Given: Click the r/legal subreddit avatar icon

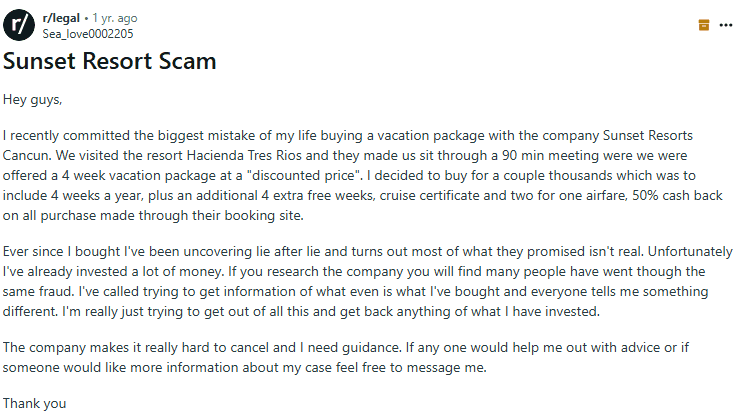Looking at the screenshot, I should click(19, 24).
